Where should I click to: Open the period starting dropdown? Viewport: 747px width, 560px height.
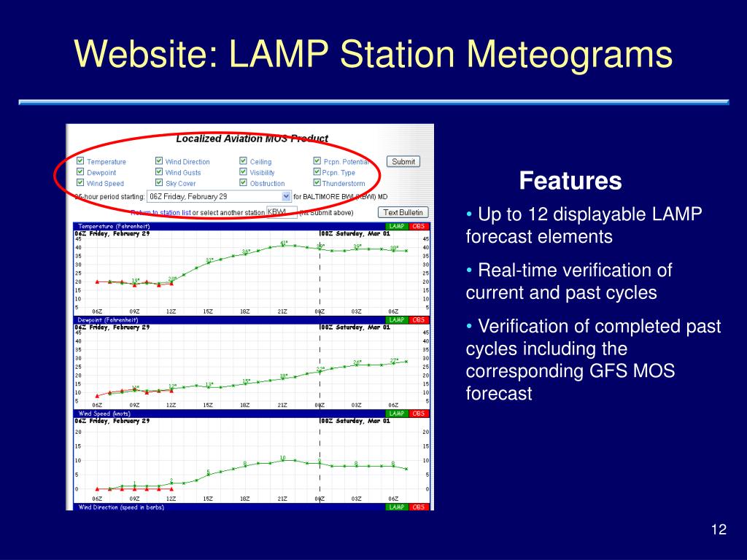pos(219,196)
